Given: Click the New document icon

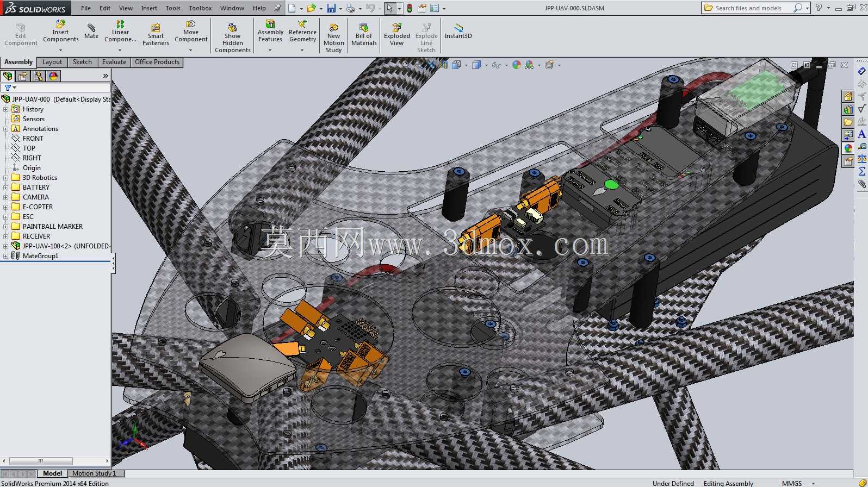Looking at the screenshot, I should tap(292, 8).
